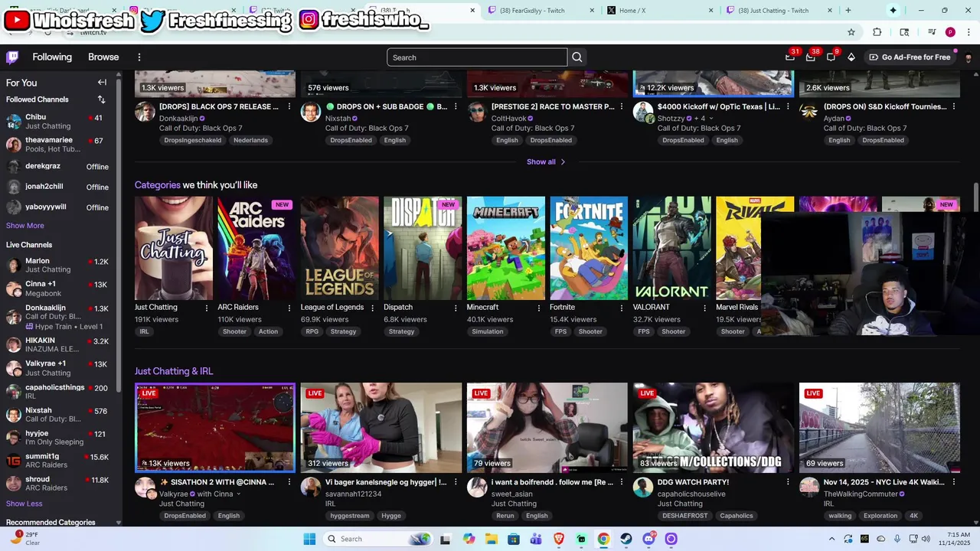Collapse the For You sidebar
980x551 pixels.
click(x=102, y=83)
